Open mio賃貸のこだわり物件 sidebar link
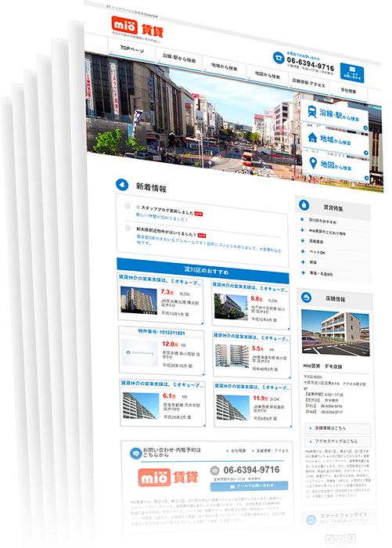The width and height of the screenshot is (392, 548). click(327, 232)
